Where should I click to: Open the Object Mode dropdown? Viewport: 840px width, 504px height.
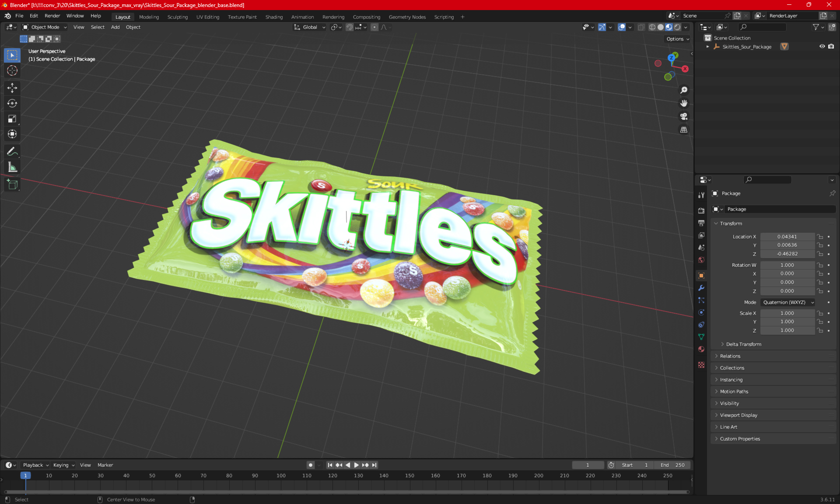pyautogui.click(x=45, y=27)
